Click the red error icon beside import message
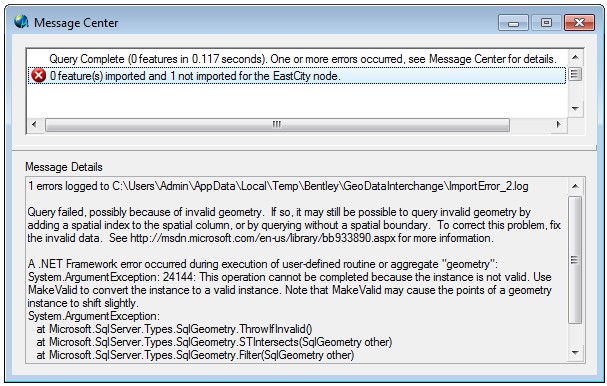Viewport: 607px width, 386px height. pyautogui.click(x=38, y=75)
